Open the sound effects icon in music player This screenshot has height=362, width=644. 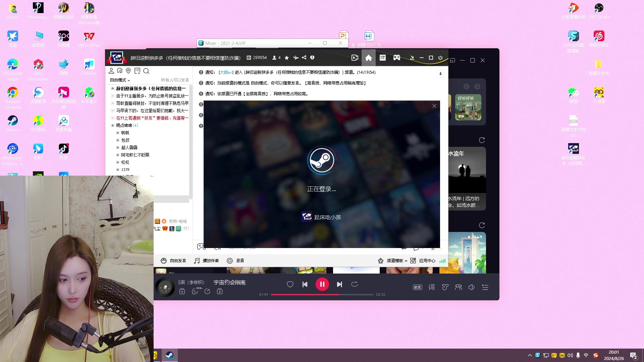[x=445, y=287]
